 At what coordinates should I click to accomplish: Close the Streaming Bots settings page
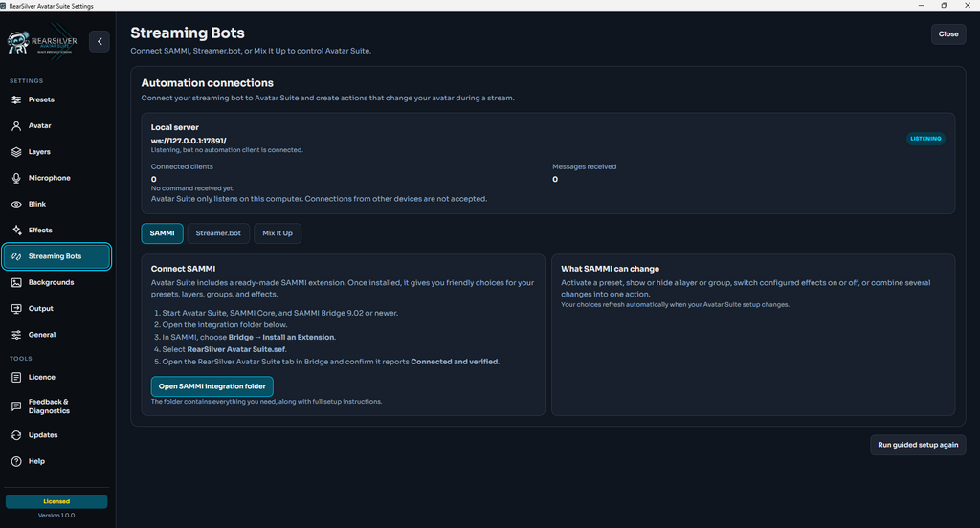[x=948, y=34]
